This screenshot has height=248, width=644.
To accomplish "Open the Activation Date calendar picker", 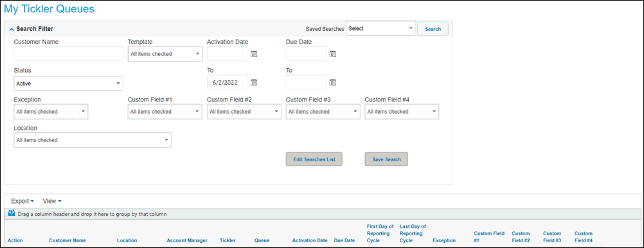I will (x=254, y=54).
